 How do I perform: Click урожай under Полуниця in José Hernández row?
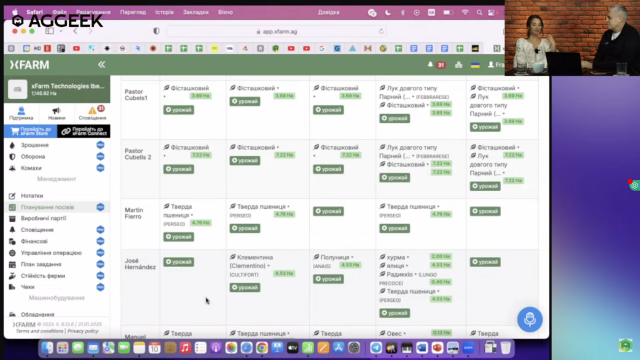click(x=329, y=279)
